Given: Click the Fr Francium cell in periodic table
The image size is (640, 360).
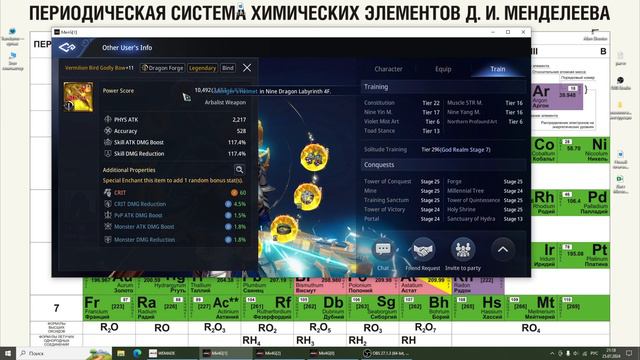Looking at the screenshot, I should [x=109, y=308].
